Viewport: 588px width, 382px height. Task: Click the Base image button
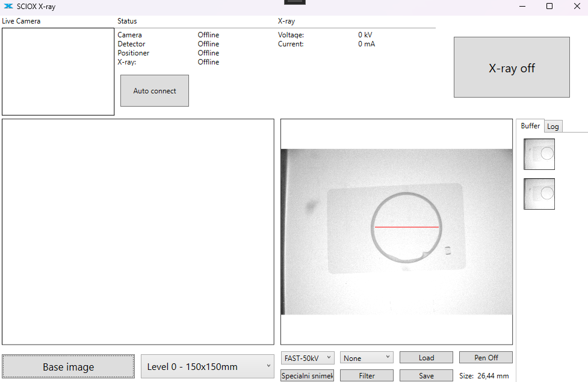[68, 366]
